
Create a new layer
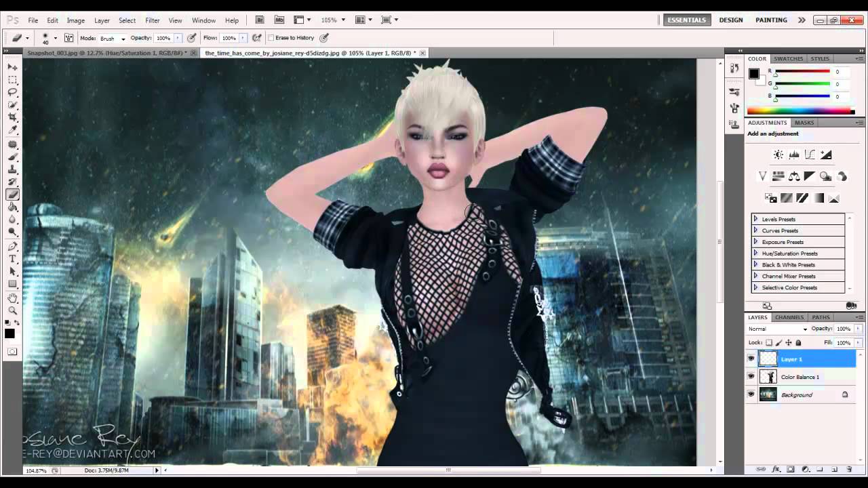tap(835, 469)
